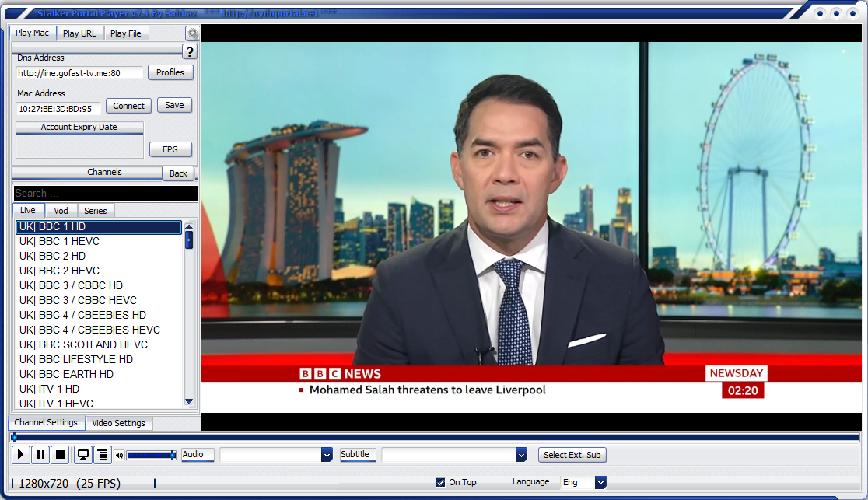Image resolution: width=868 pixels, height=500 pixels.
Task: Click the Connect button
Action: point(128,106)
